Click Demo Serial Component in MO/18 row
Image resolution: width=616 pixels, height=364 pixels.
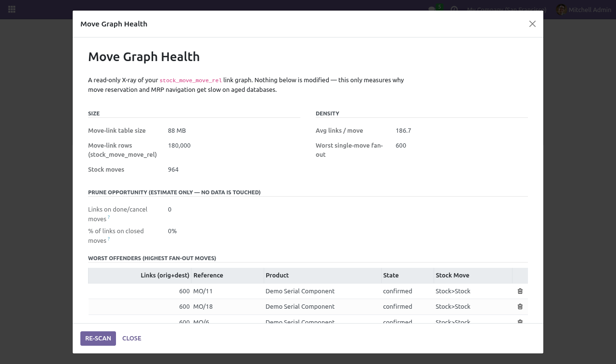pyautogui.click(x=300, y=307)
